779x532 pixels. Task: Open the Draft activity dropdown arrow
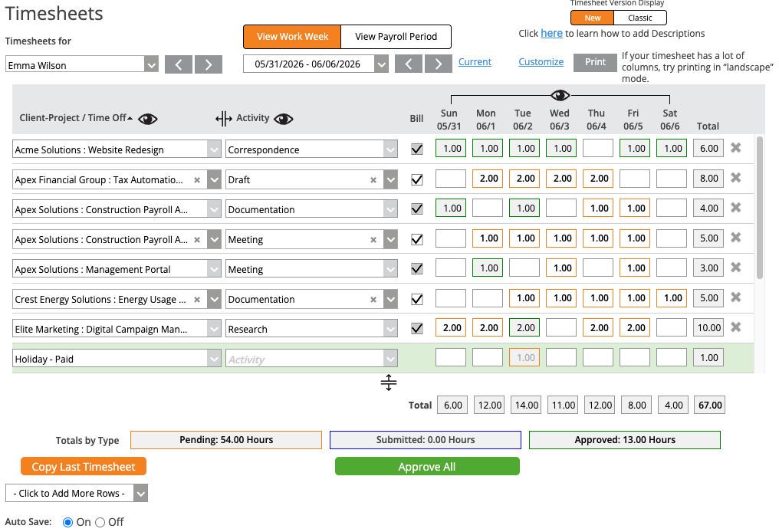[390, 179]
